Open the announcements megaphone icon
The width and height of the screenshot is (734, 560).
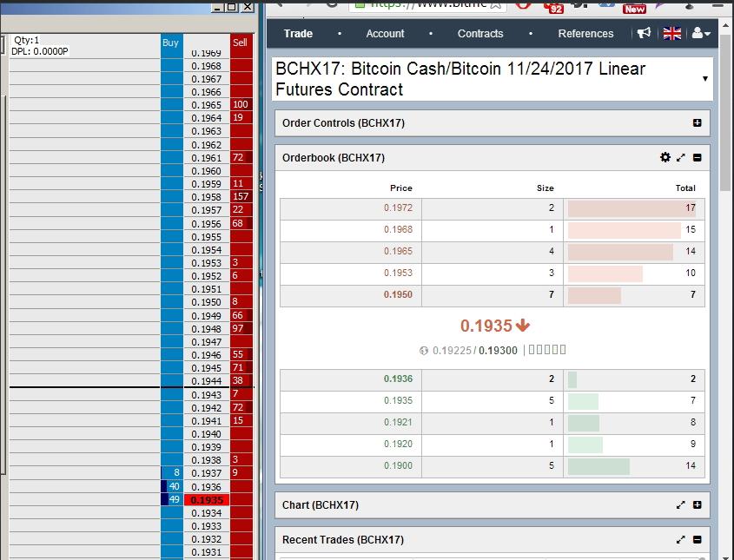(645, 33)
